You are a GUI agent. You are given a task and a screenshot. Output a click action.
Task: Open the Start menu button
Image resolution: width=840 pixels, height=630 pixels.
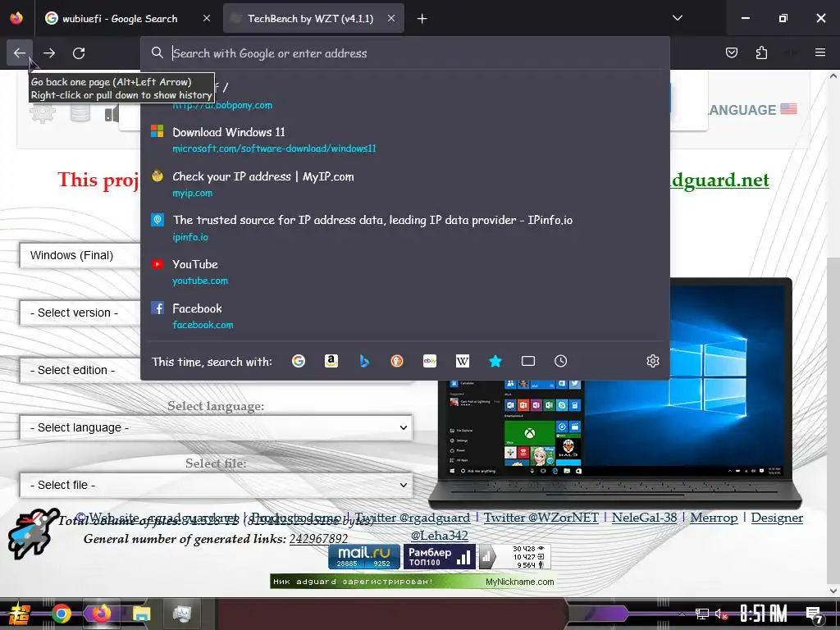pyautogui.click(x=20, y=614)
